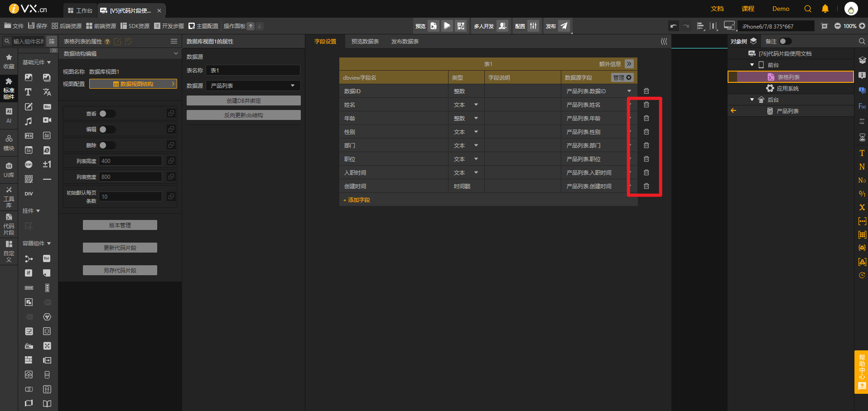The width and height of the screenshot is (868, 411).
Task: Open the type dropdown for the 年龄 row
Action: point(476,118)
